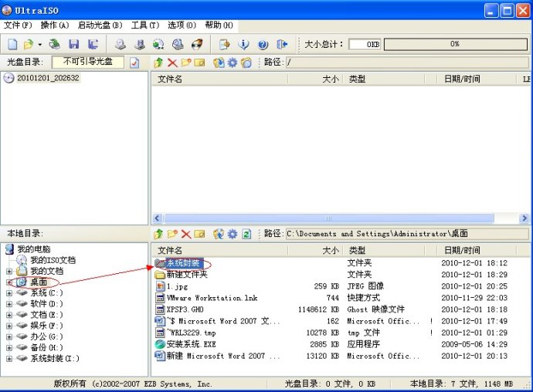Click the Open file folder icon
The height and width of the screenshot is (392, 533).
point(29,44)
